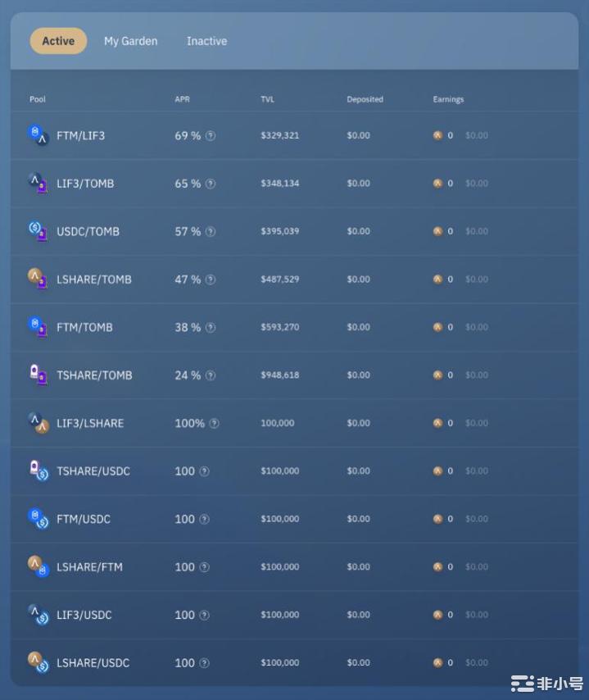The width and height of the screenshot is (589, 700).
Task: Click the TSHARE/TOMB pool token pair icon
Action: 38,375
